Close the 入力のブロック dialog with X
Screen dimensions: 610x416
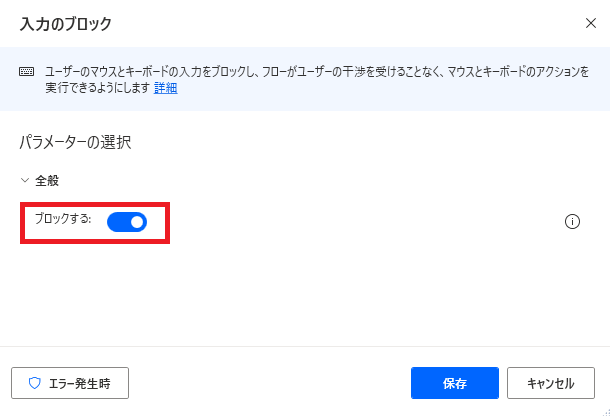coord(591,23)
